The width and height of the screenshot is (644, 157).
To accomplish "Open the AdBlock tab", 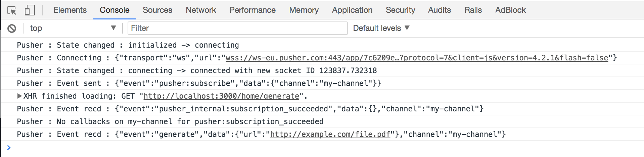I will tap(510, 10).
